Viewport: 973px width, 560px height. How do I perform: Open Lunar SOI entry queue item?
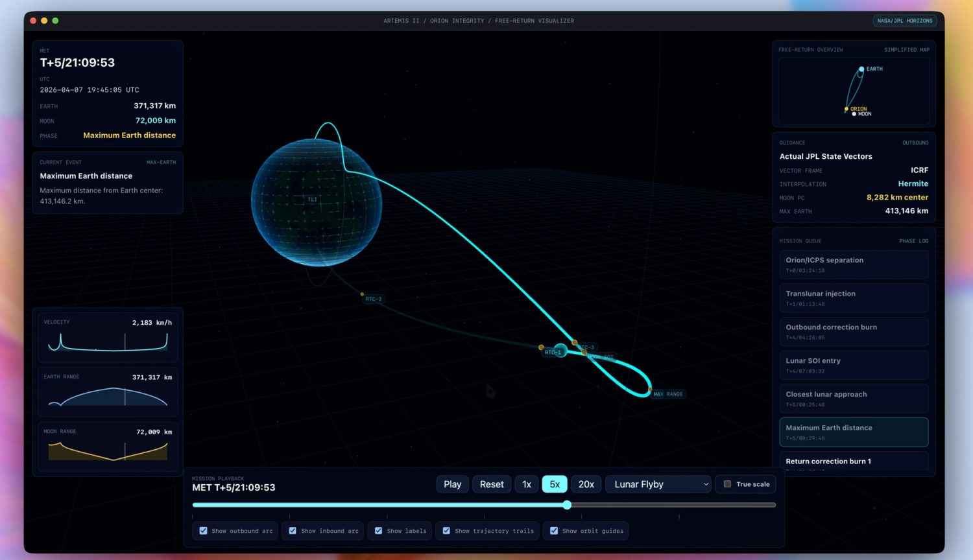854,366
